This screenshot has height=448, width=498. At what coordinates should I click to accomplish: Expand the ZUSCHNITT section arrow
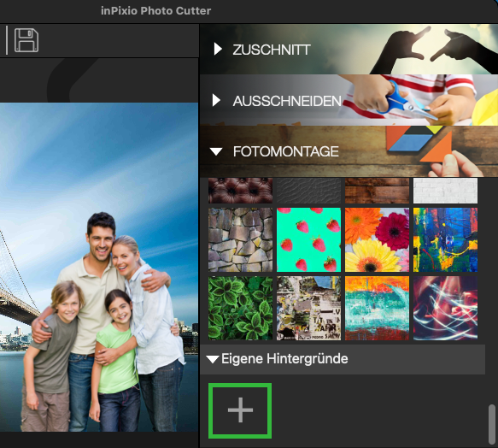[x=218, y=50]
